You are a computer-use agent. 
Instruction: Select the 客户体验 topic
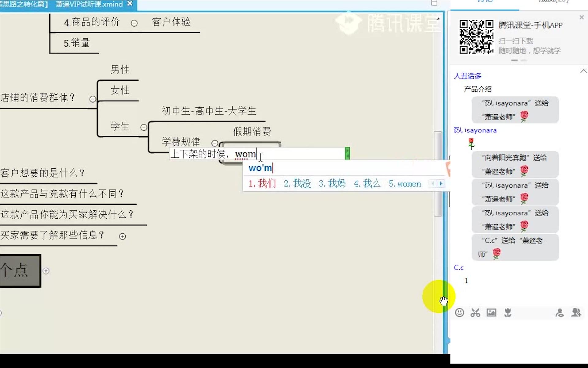[171, 22]
